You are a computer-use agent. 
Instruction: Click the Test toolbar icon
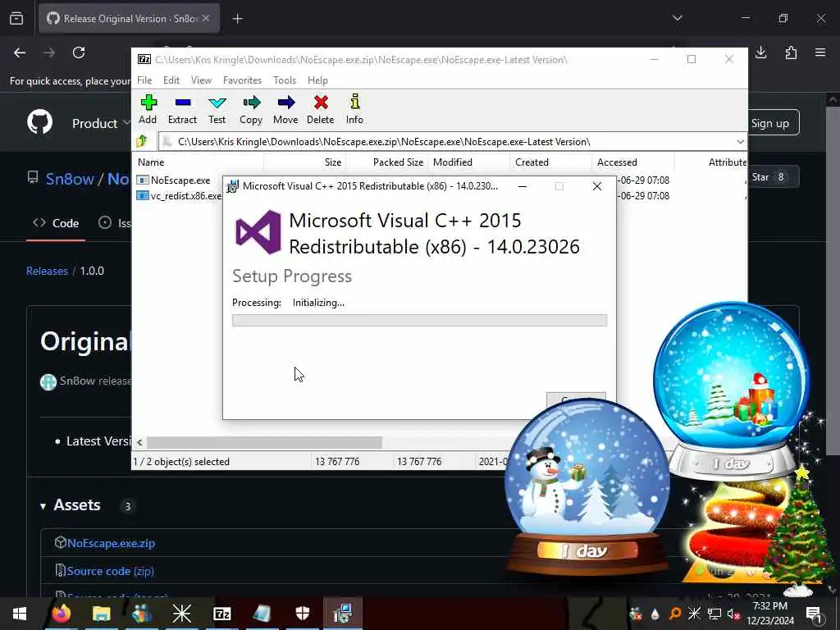pyautogui.click(x=217, y=109)
